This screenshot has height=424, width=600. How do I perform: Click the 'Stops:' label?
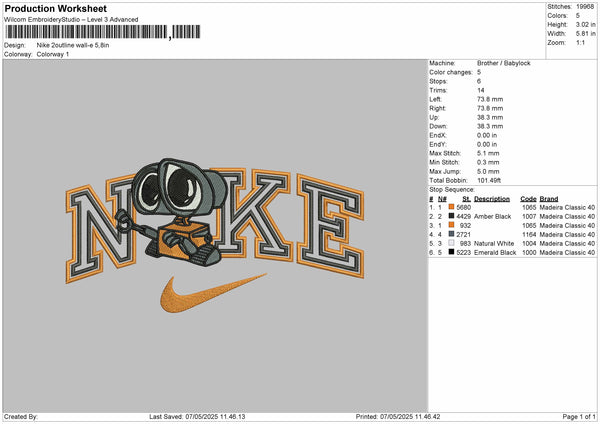[x=438, y=81]
